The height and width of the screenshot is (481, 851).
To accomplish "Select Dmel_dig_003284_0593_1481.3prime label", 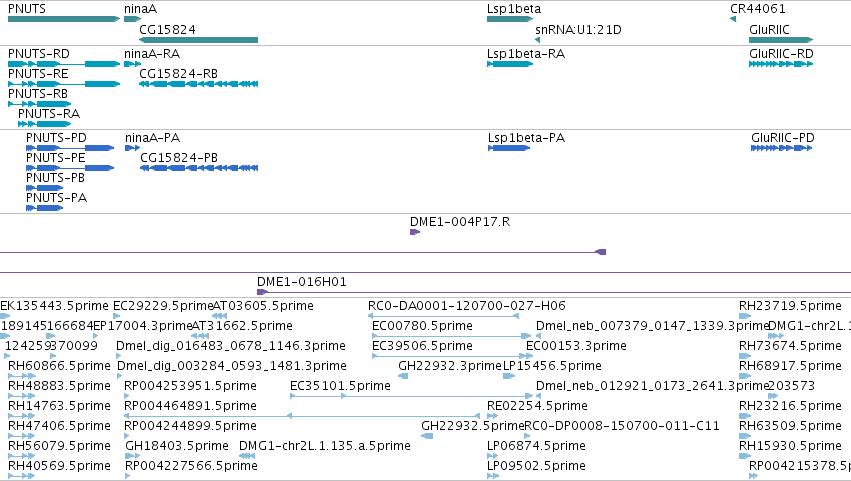I will [x=232, y=366].
